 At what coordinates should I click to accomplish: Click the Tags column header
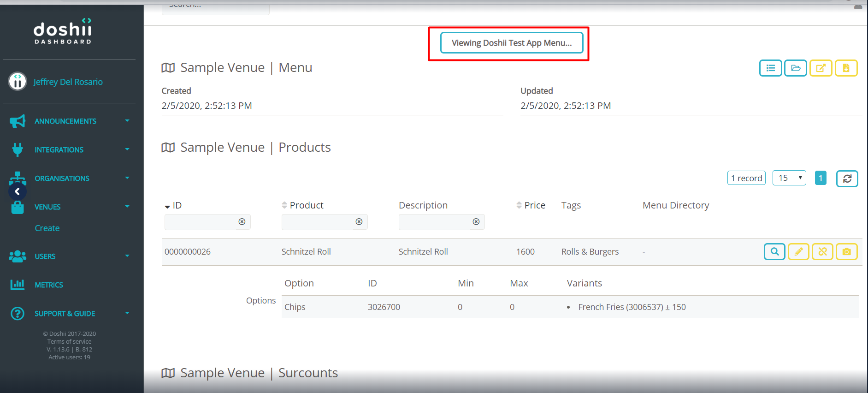(x=571, y=206)
